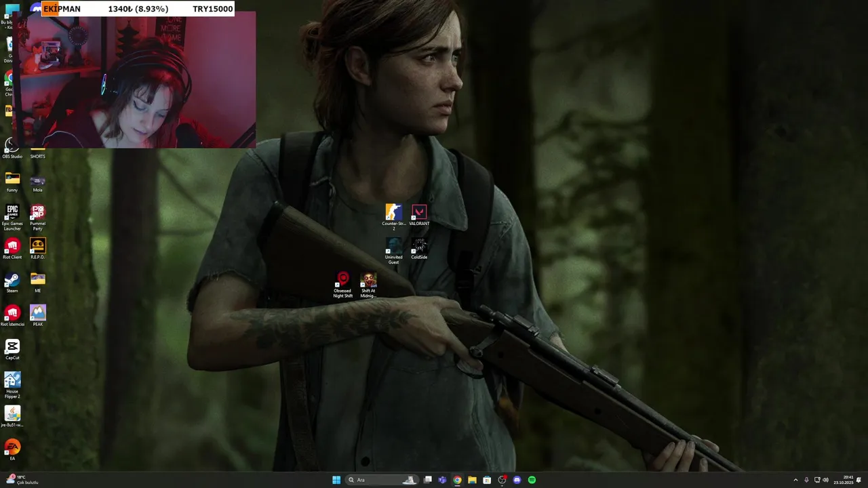Click the taskbar search box Ara
The image size is (868, 488).
coord(380,480)
